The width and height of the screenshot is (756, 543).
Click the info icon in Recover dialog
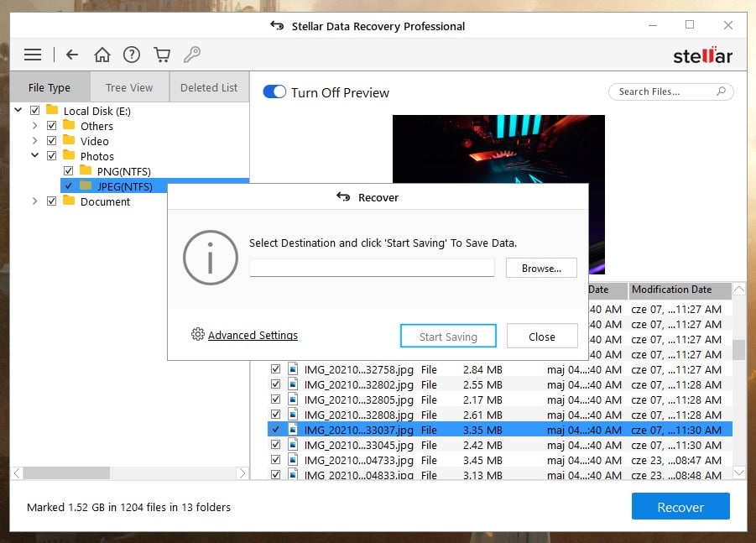(x=211, y=258)
